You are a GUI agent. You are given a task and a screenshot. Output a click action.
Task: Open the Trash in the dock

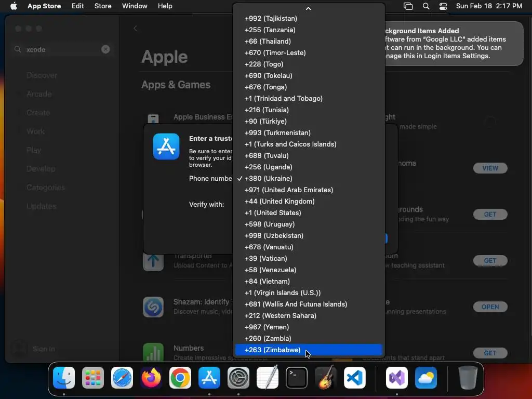point(468,378)
